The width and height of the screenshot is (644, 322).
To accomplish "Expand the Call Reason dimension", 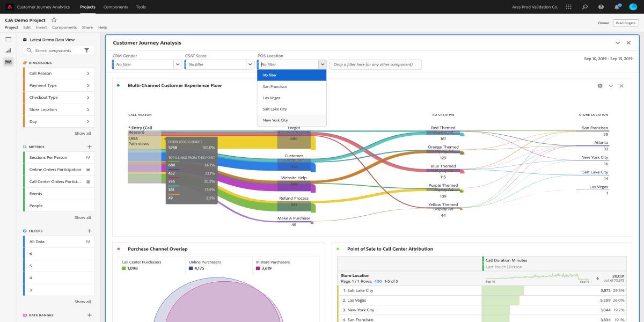I will point(88,74).
